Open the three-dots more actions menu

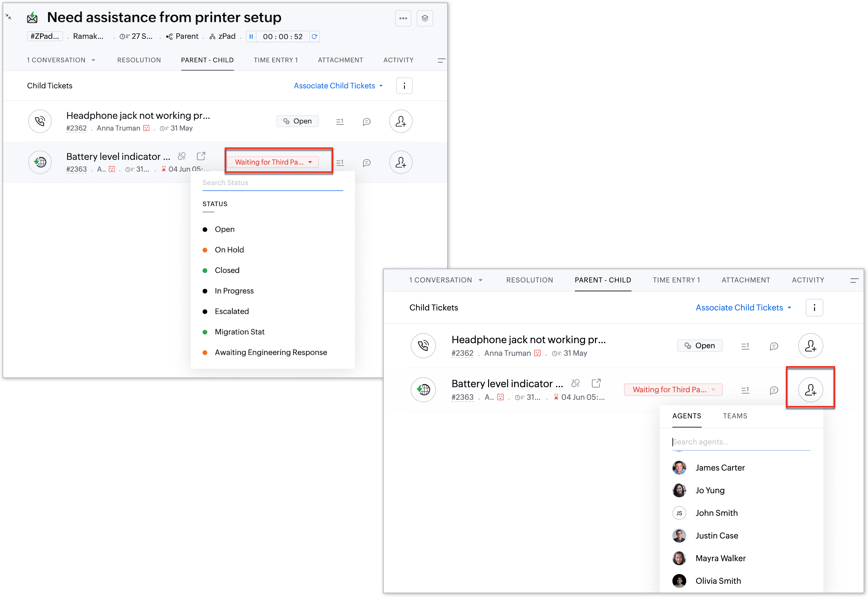pyautogui.click(x=403, y=18)
